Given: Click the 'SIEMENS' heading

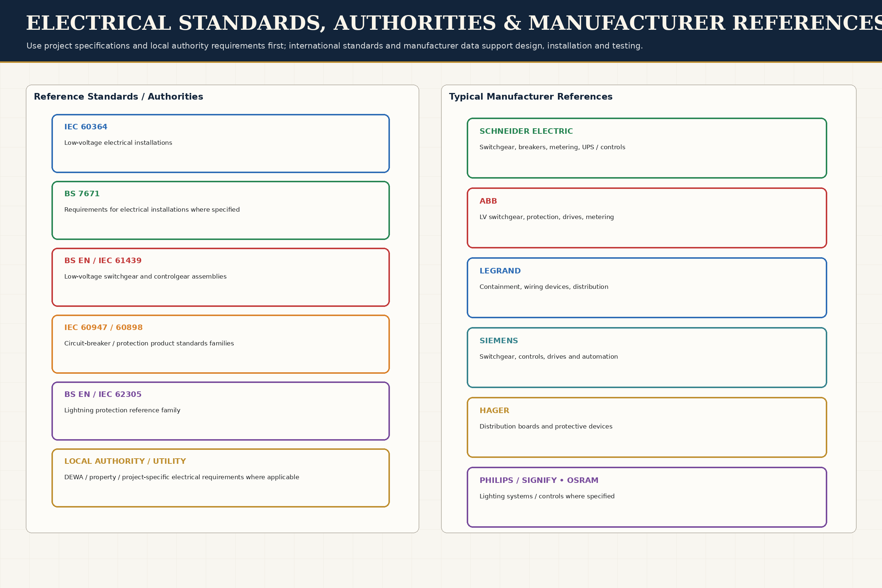Looking at the screenshot, I should 498,341.
